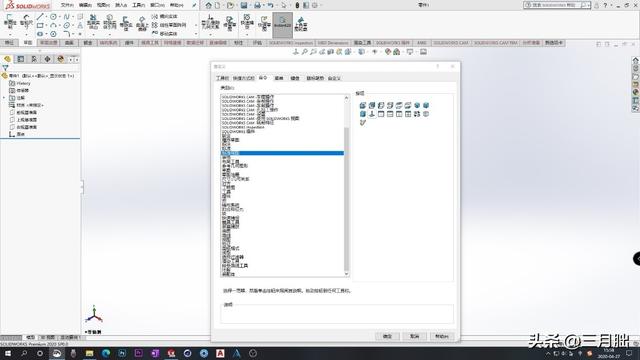This screenshot has width=640, height=360.
Task: Toggle the highlighted Instant2D button
Action: (x=282, y=24)
